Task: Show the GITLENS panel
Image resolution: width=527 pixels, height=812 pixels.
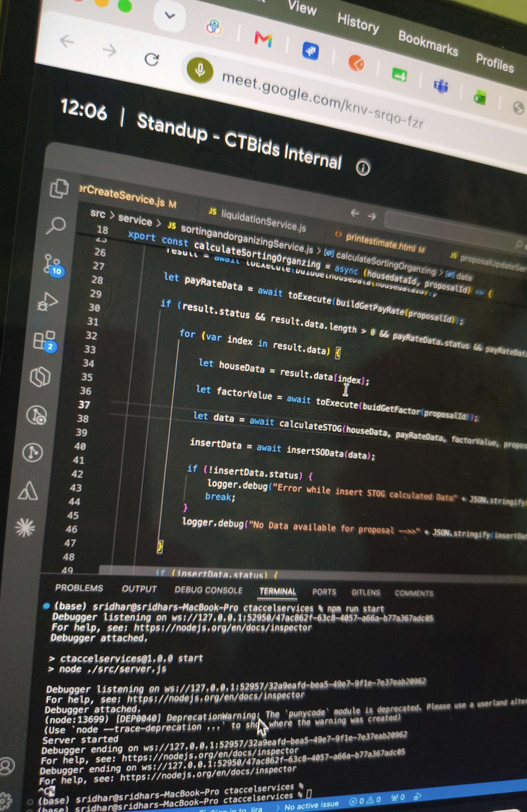Action: (x=366, y=593)
